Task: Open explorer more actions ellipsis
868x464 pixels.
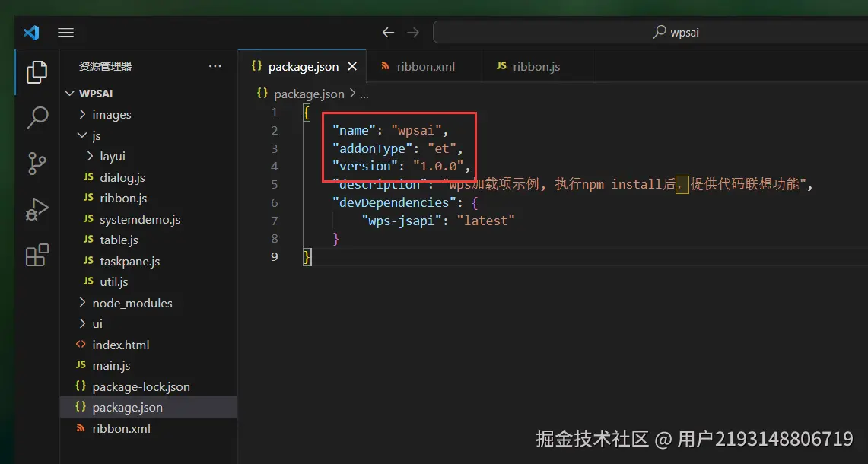Action: point(215,66)
